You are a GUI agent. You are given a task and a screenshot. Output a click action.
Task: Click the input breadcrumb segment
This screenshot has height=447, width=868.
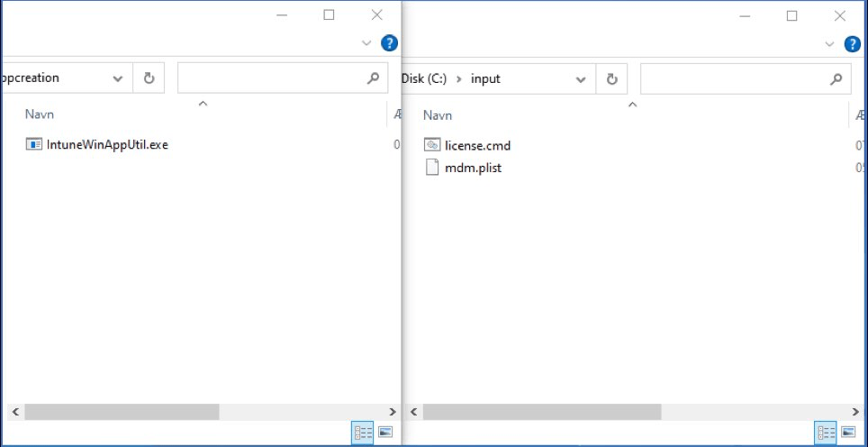[485, 78]
